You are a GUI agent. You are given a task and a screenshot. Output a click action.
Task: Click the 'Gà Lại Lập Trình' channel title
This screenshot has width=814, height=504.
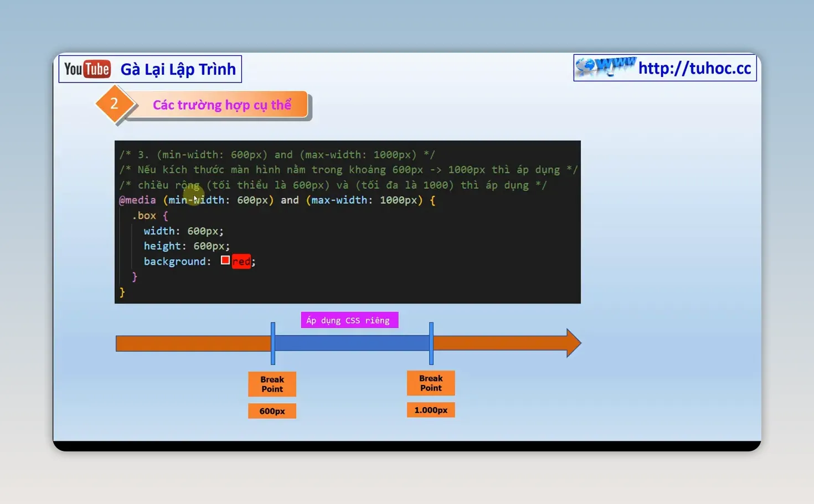(178, 69)
